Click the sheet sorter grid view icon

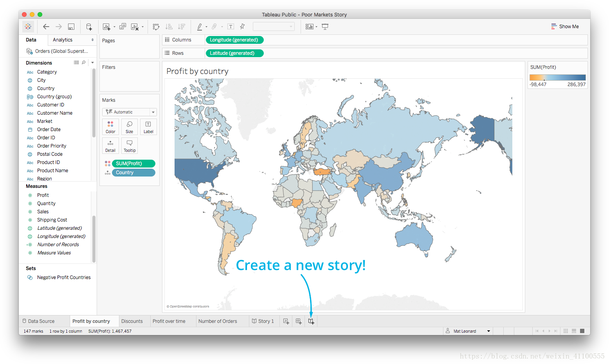coord(566,331)
